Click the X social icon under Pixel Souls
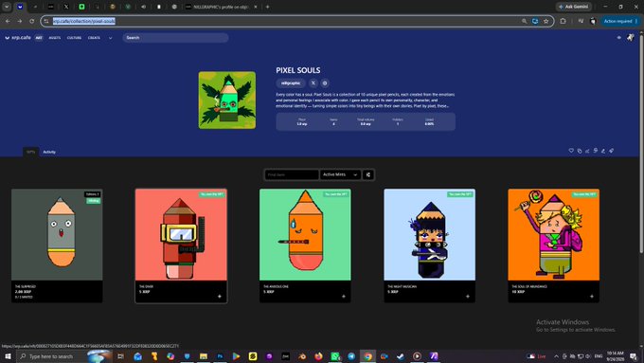Viewport: 644px width, 363px height. click(x=313, y=83)
